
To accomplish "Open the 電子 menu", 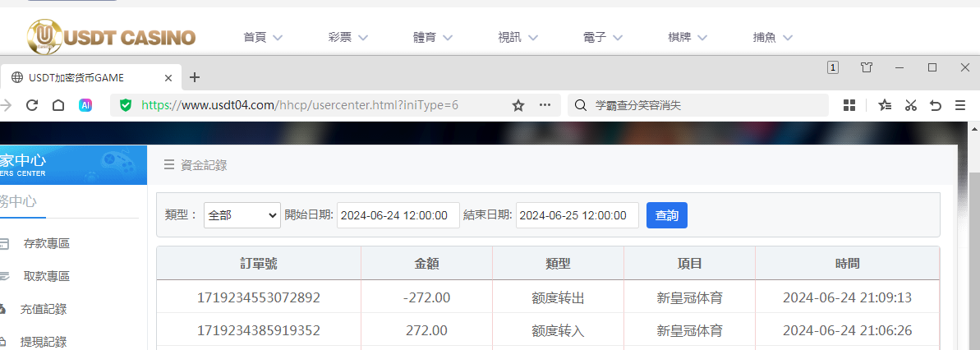I will tap(603, 38).
